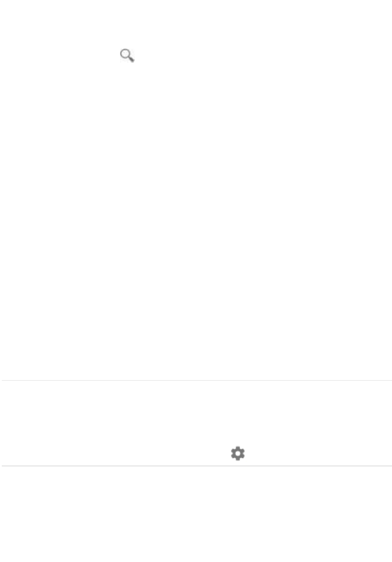Click the magnifying glass search icon

pyautogui.click(x=127, y=56)
